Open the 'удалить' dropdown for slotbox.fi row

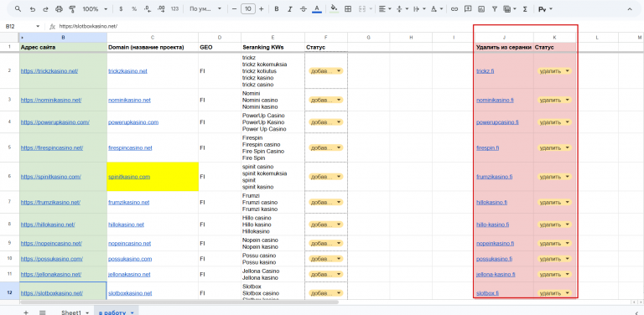tap(554, 293)
